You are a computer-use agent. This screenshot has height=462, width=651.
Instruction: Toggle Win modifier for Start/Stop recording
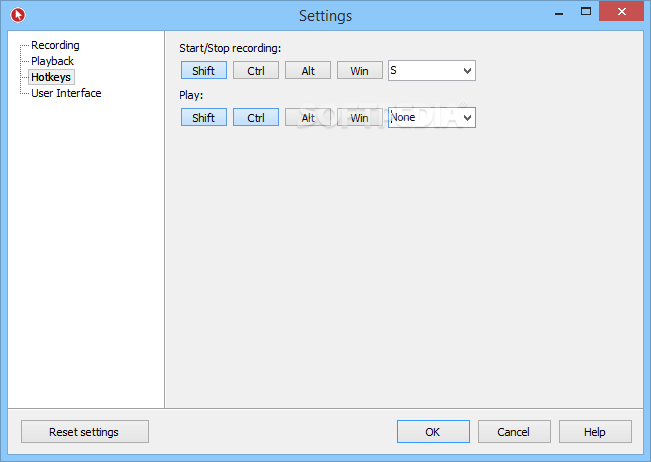[360, 71]
